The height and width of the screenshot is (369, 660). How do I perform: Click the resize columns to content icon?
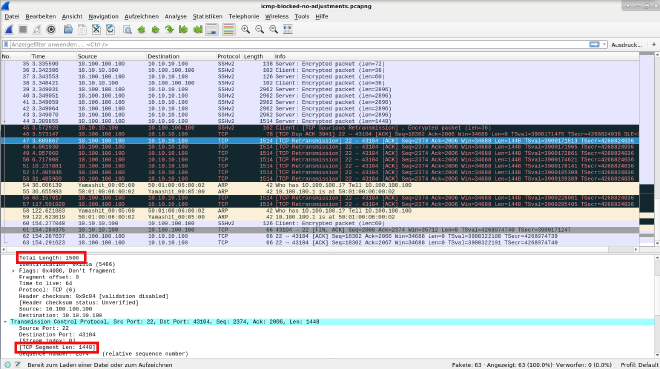click(288, 29)
